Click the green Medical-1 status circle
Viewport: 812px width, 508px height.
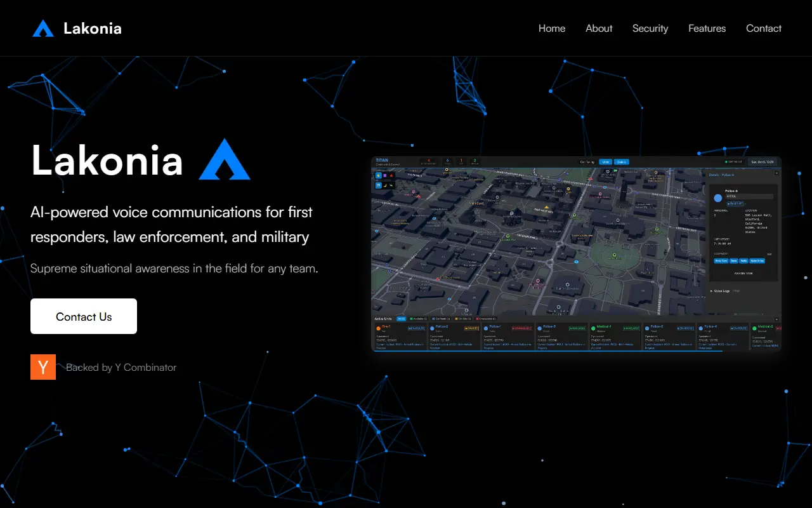[x=593, y=328]
